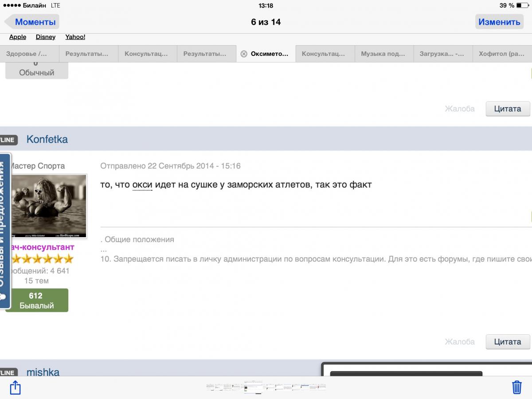
Task: Select the highlighted thumbnail in the bottom filmstrip
Action: [253, 387]
